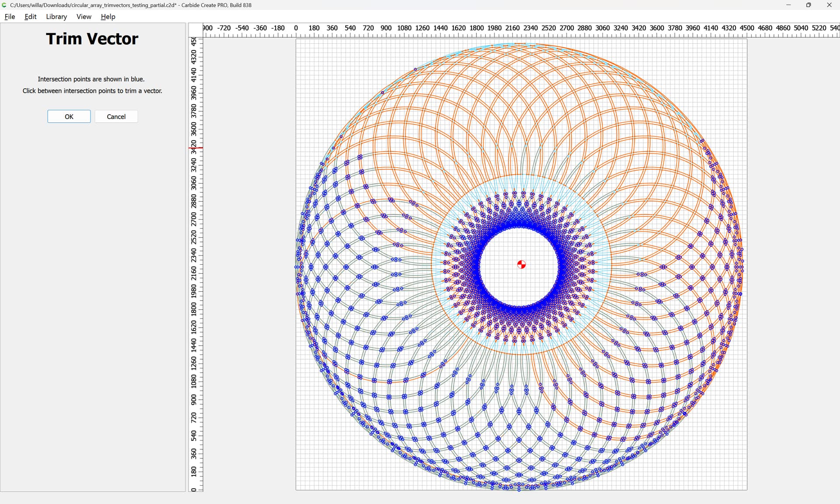Click the red-white origin marker at design center
This screenshot has width=840, height=504.
point(521,265)
